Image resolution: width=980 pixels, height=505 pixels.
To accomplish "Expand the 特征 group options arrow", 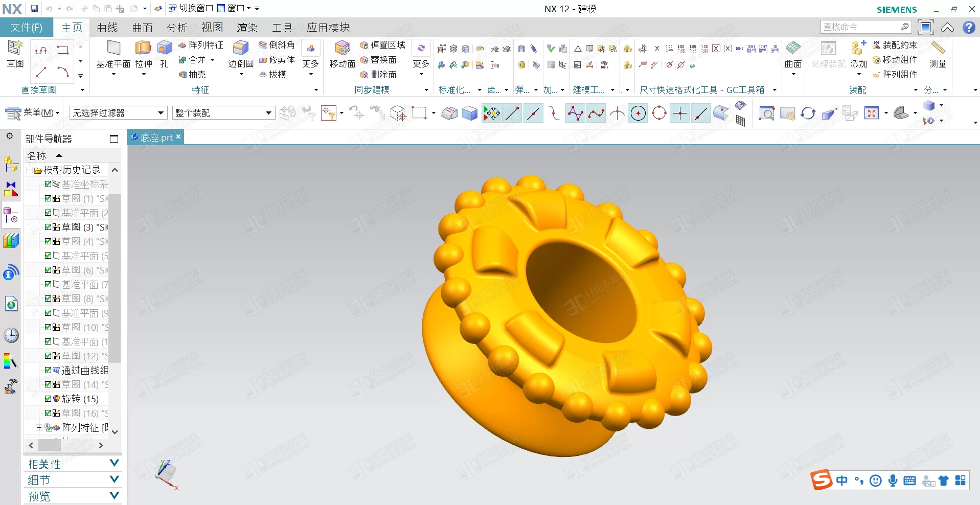I will click(x=316, y=90).
